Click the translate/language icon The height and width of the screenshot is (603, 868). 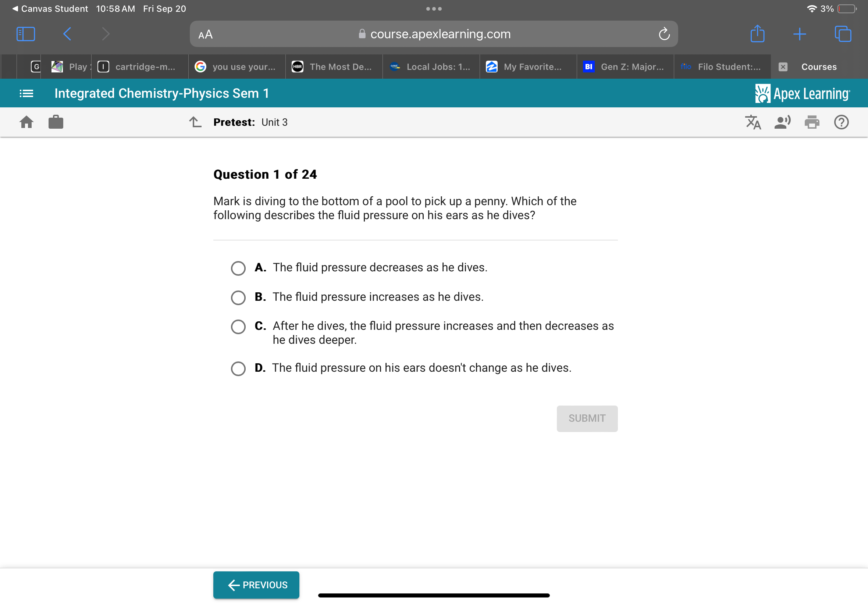755,122
